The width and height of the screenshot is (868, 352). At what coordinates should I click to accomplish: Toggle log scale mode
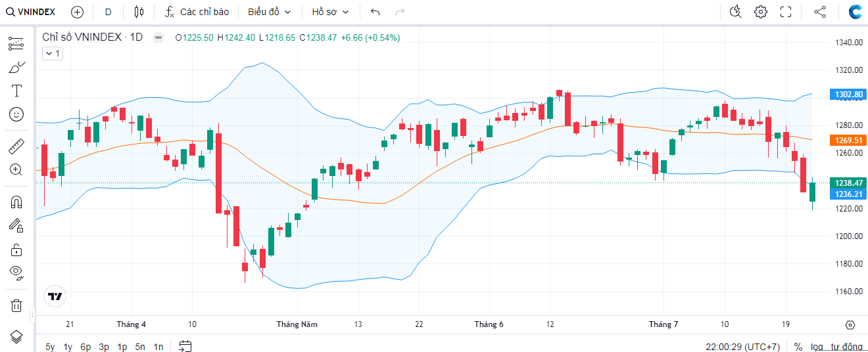[x=817, y=347]
